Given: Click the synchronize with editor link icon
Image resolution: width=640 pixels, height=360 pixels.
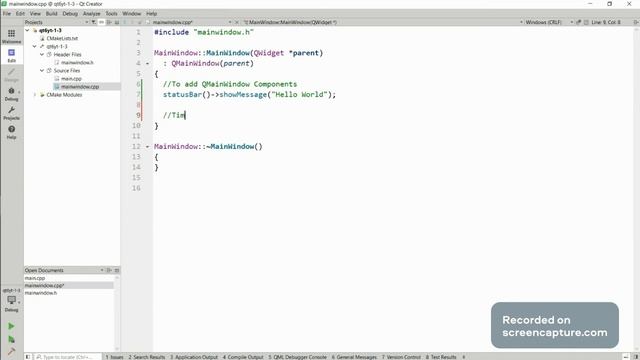Looking at the screenshot, I should (x=101, y=22).
